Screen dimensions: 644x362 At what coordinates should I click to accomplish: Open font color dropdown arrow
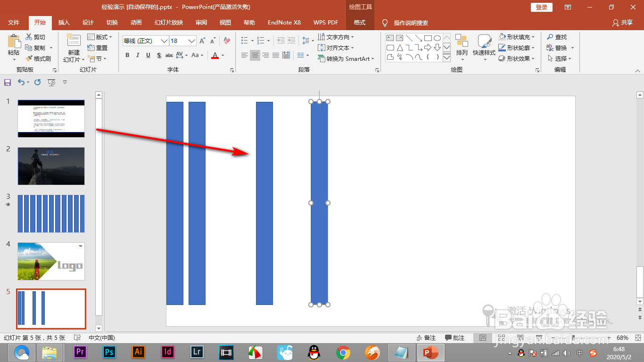point(223,55)
